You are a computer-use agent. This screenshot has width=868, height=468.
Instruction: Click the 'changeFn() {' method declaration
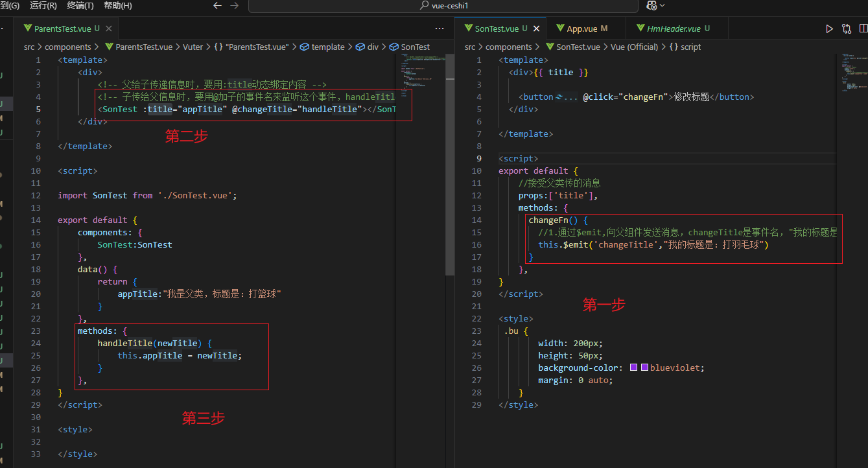(x=558, y=220)
